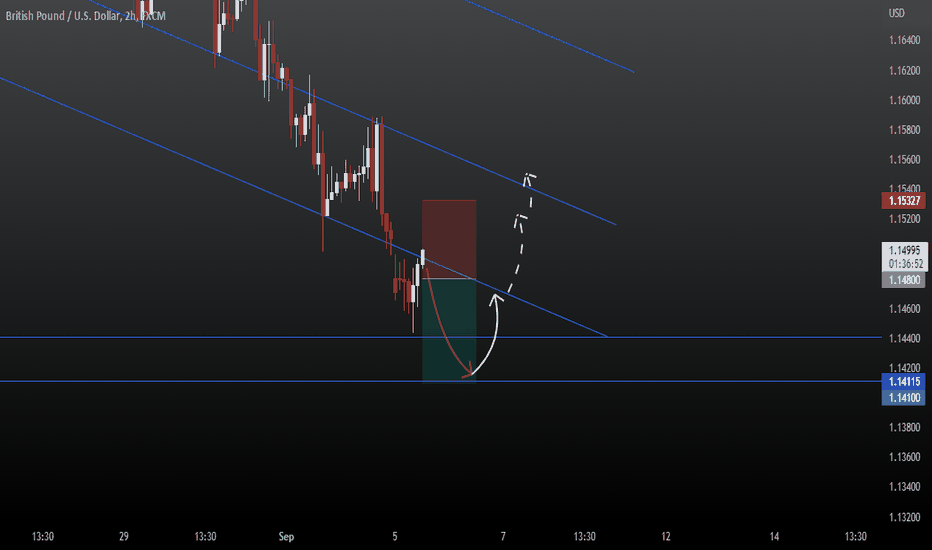Click the Sep label on time axis
Screen dimensions: 932x550
(286, 536)
